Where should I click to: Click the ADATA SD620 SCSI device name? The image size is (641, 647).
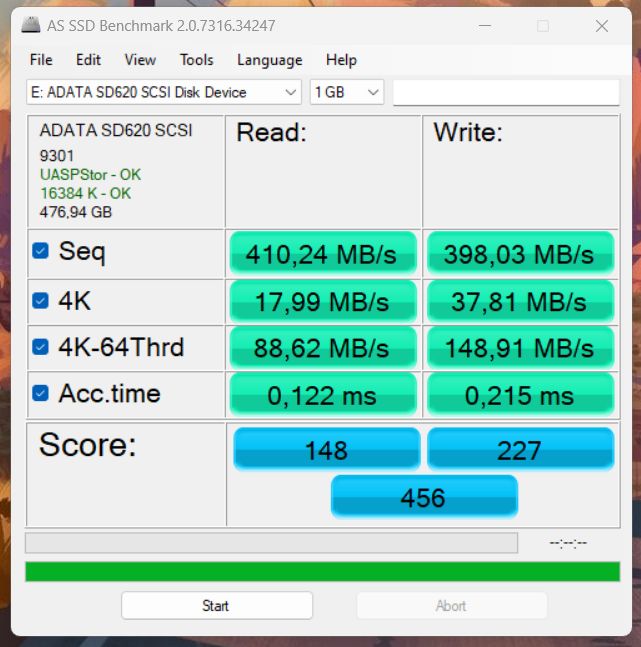pos(116,130)
